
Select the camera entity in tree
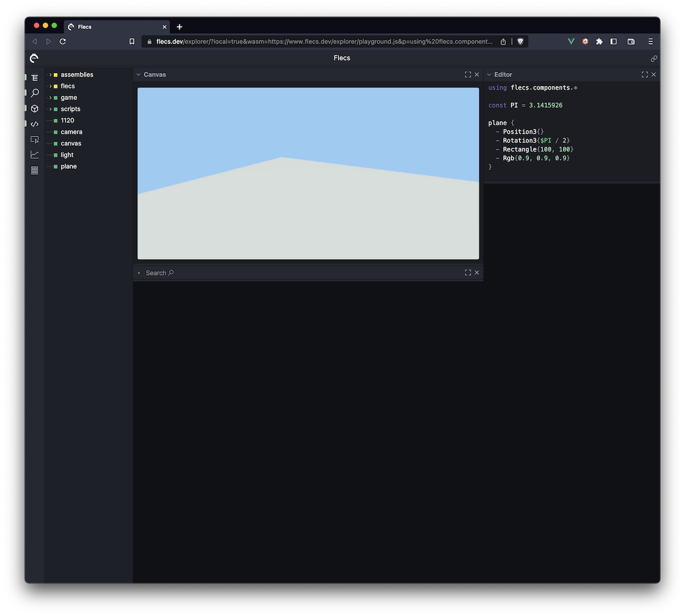pos(71,132)
